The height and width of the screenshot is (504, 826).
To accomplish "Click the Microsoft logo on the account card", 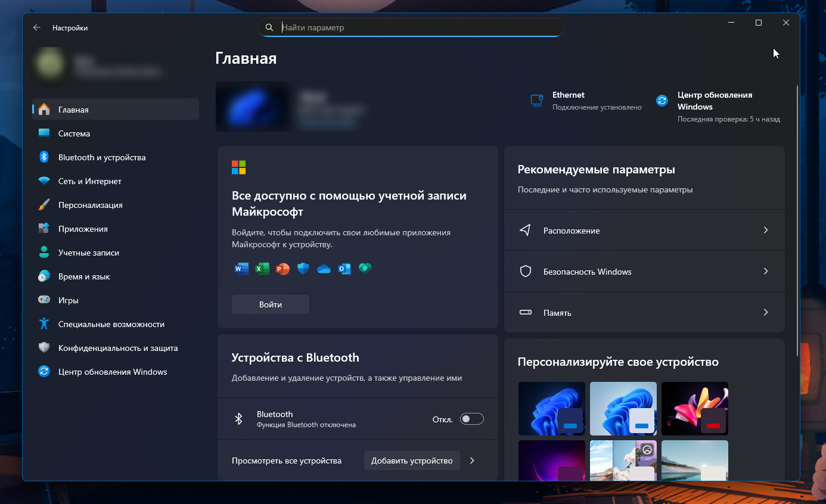I will 238,167.
